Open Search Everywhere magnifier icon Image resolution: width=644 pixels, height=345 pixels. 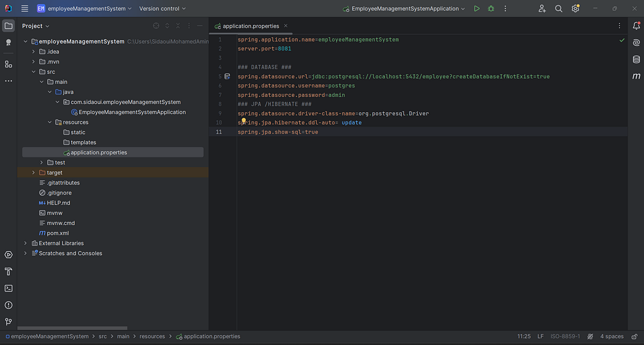coord(558,9)
